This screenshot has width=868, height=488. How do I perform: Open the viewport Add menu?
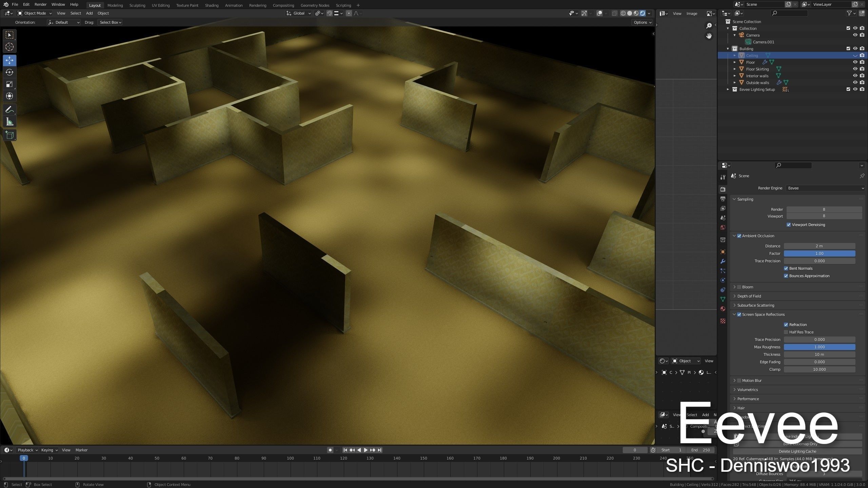coord(89,13)
